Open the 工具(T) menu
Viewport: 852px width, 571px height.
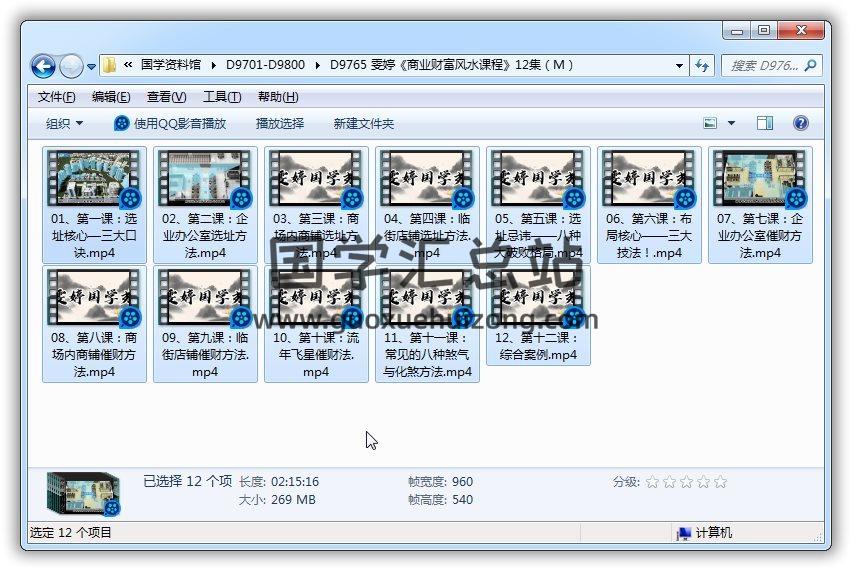coord(222,97)
